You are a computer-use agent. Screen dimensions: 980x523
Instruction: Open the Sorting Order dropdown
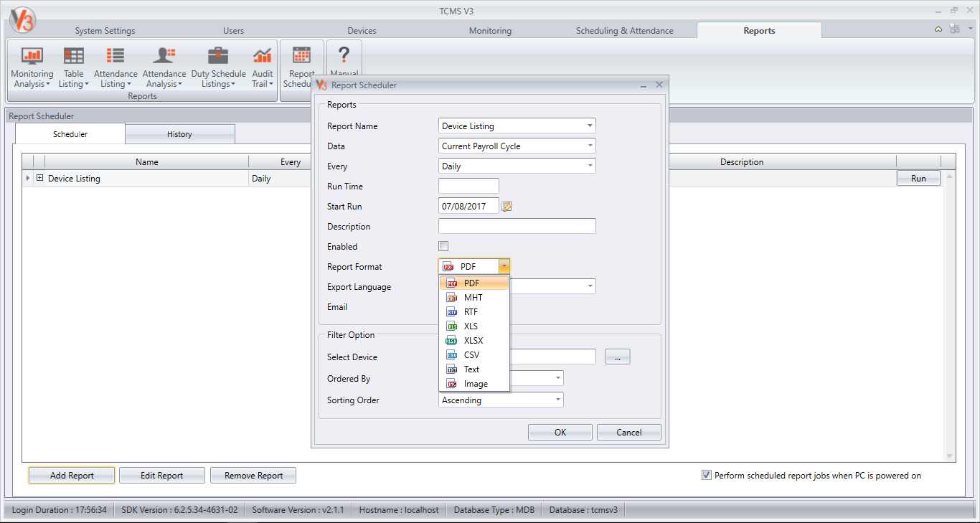(557, 400)
